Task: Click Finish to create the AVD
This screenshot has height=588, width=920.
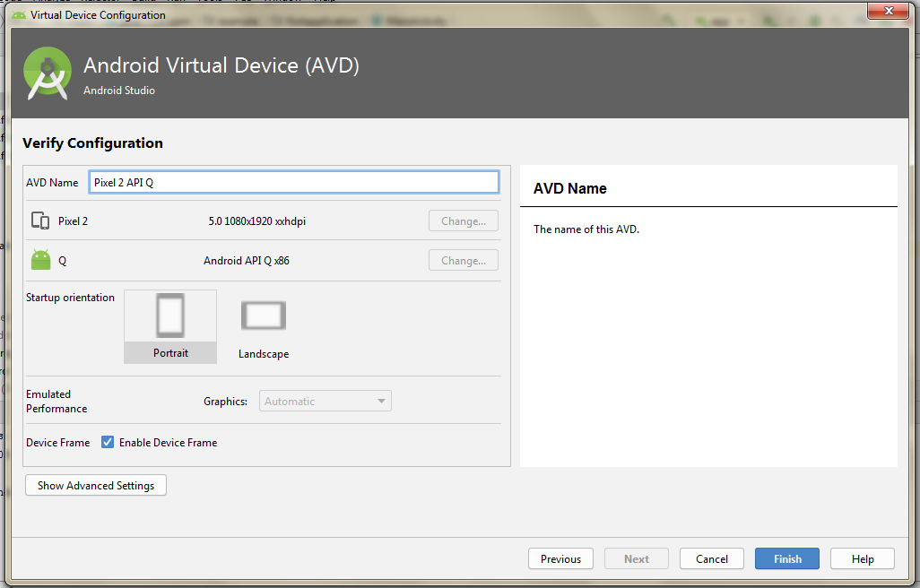Action: [x=786, y=559]
